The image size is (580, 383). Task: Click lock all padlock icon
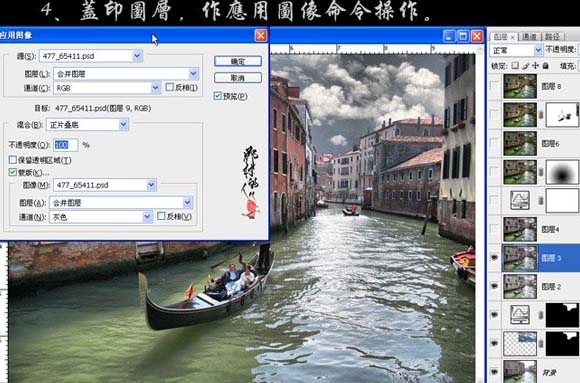(545, 66)
